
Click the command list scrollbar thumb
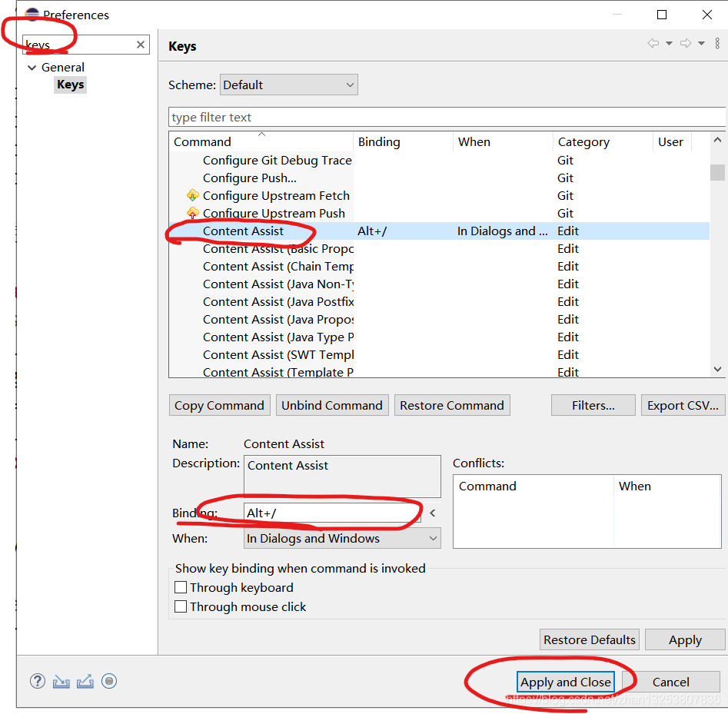point(717,172)
